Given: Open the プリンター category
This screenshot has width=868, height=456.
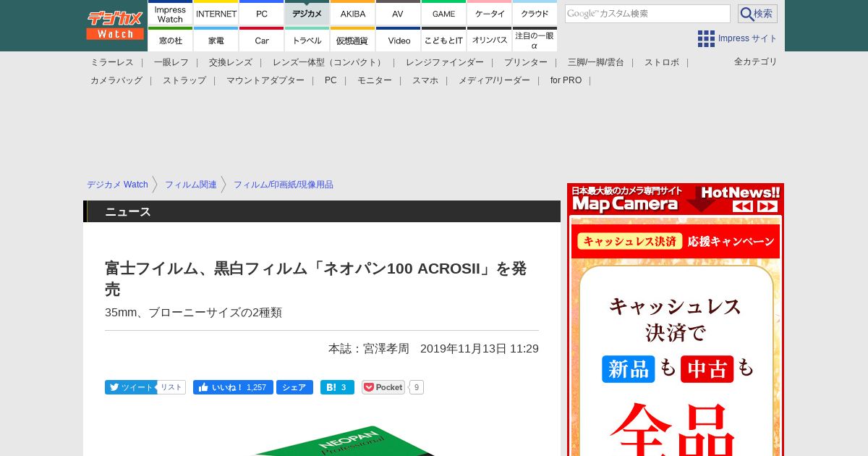Looking at the screenshot, I should [526, 62].
